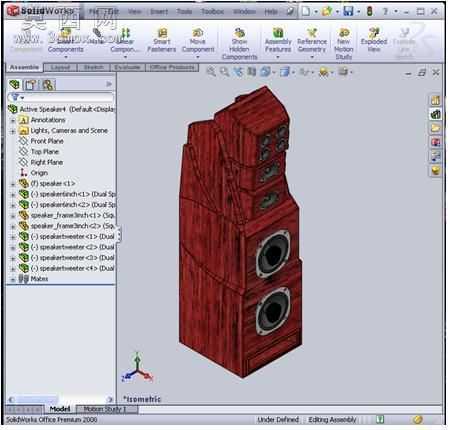This screenshot has width=450, height=430.
Task: Click the Display Style cube icon
Action: pos(284,71)
